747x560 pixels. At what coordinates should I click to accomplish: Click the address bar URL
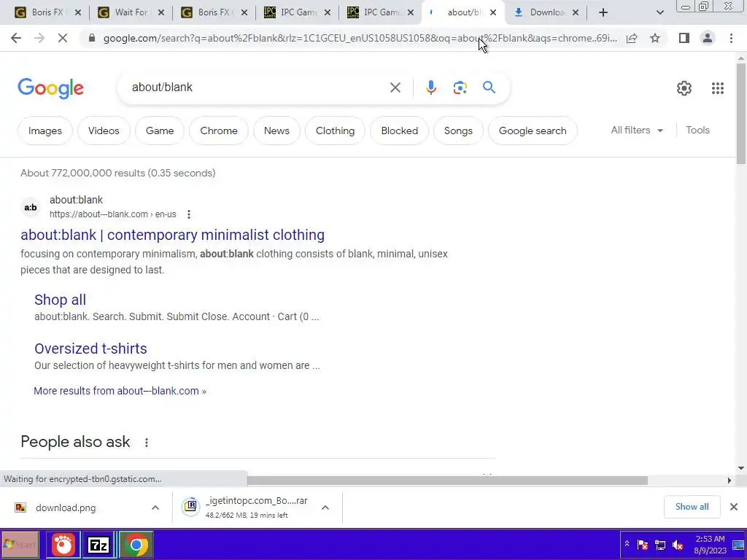coord(360,38)
